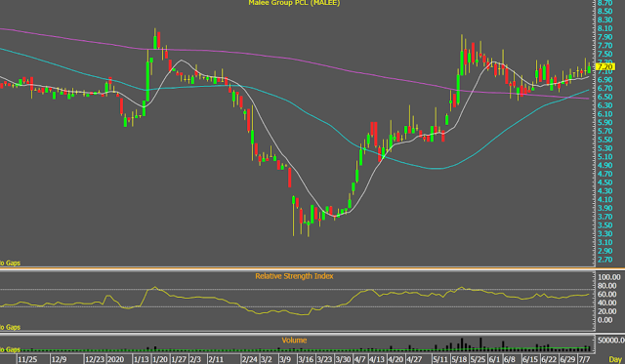Screen dimensions: 625x364
Task: Click the 60.00 RSI axis value
Action: (608, 295)
